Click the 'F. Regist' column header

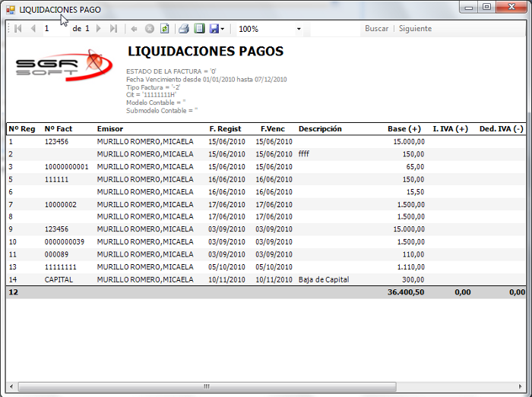click(225, 129)
